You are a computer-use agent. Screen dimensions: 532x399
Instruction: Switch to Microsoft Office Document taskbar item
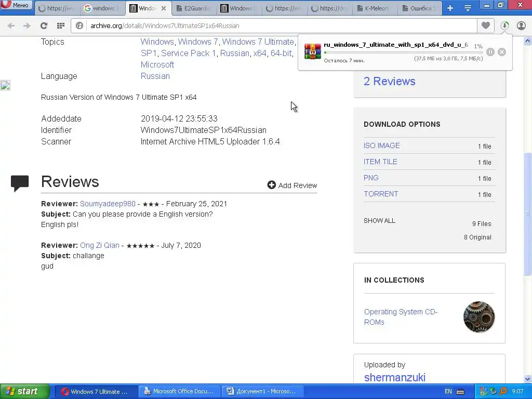click(179, 392)
